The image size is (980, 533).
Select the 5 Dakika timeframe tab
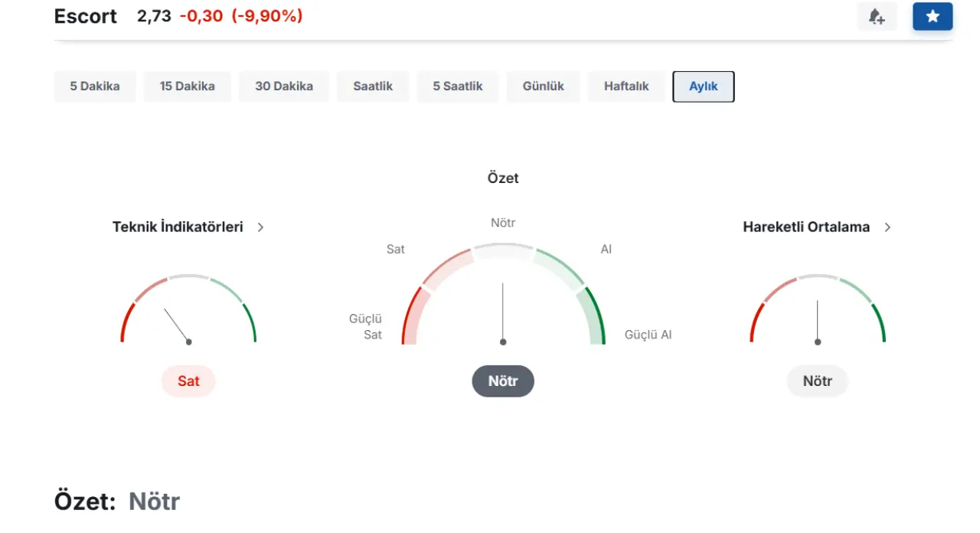coord(95,87)
